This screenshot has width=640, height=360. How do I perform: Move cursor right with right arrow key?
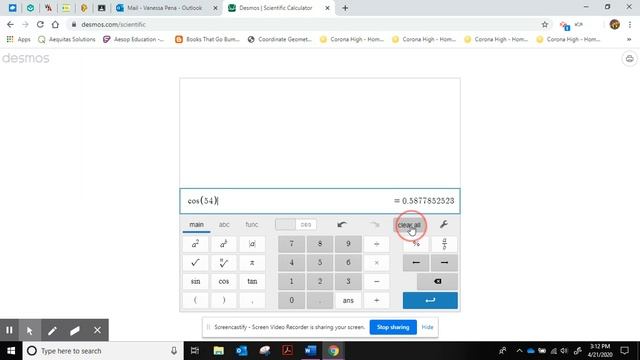tap(444, 262)
